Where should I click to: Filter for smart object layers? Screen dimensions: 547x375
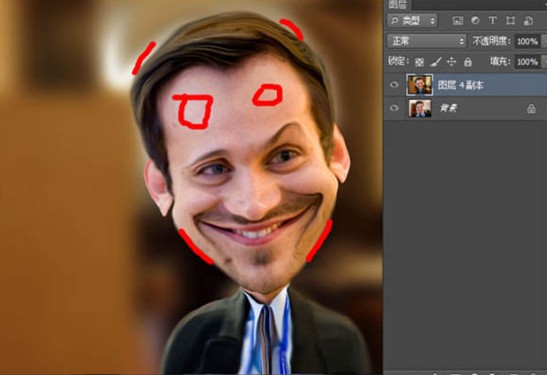click(528, 21)
